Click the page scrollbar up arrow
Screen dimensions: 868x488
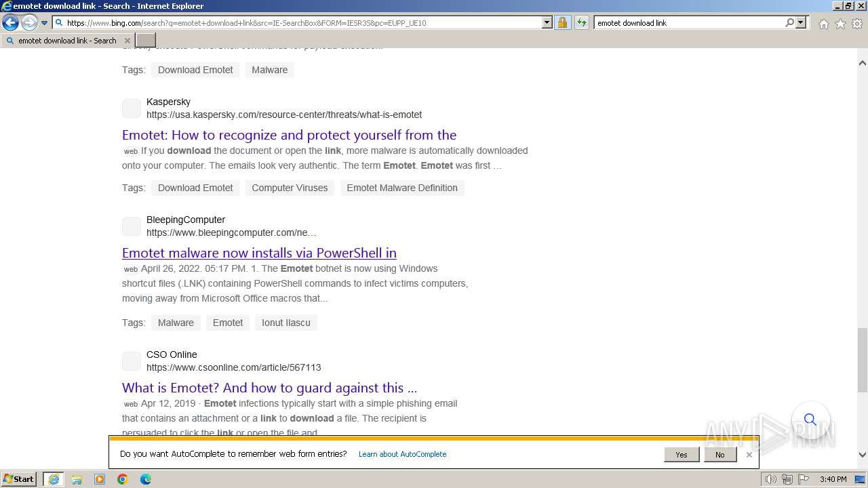click(x=863, y=63)
